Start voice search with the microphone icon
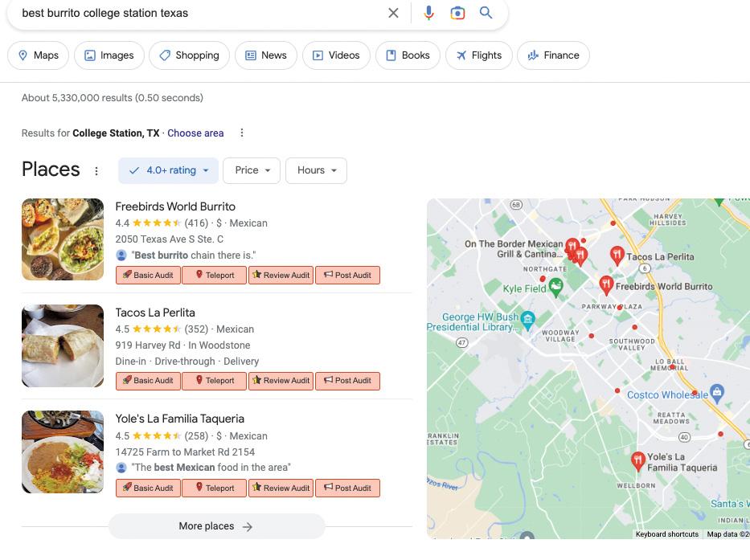 click(428, 13)
